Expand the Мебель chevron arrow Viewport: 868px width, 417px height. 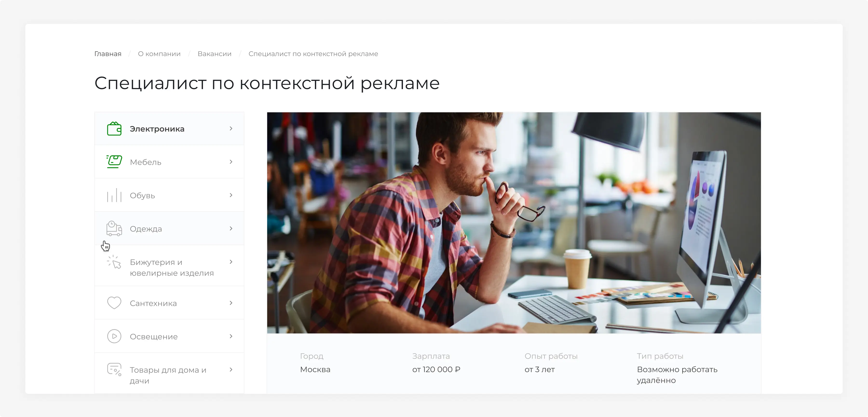coord(231,162)
